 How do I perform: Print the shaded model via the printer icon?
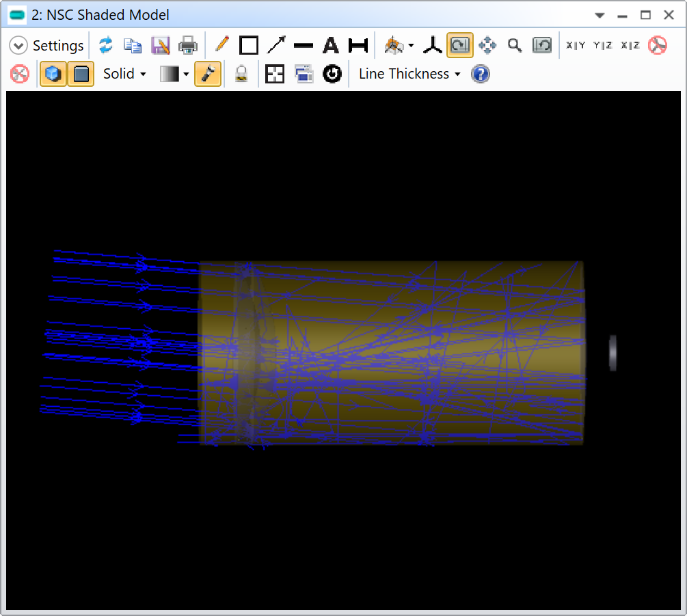188,46
